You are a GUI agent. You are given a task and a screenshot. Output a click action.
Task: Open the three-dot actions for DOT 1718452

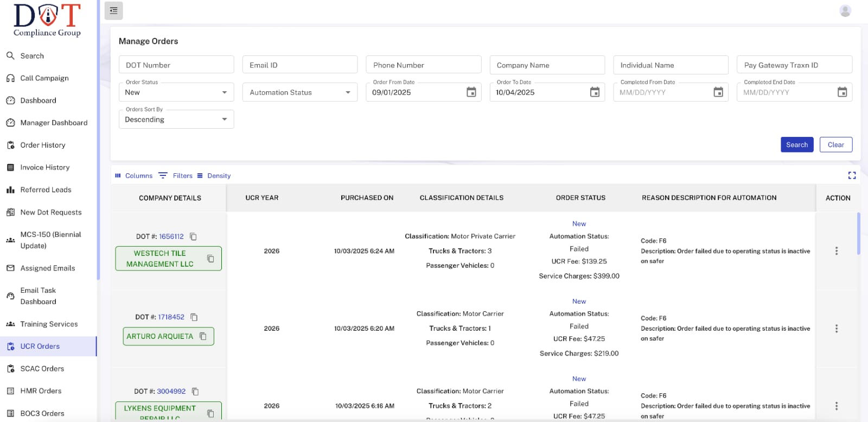836,329
